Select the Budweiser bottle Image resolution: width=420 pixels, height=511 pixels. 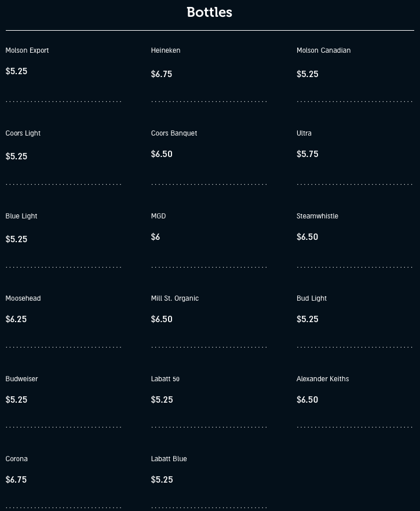[x=21, y=379]
